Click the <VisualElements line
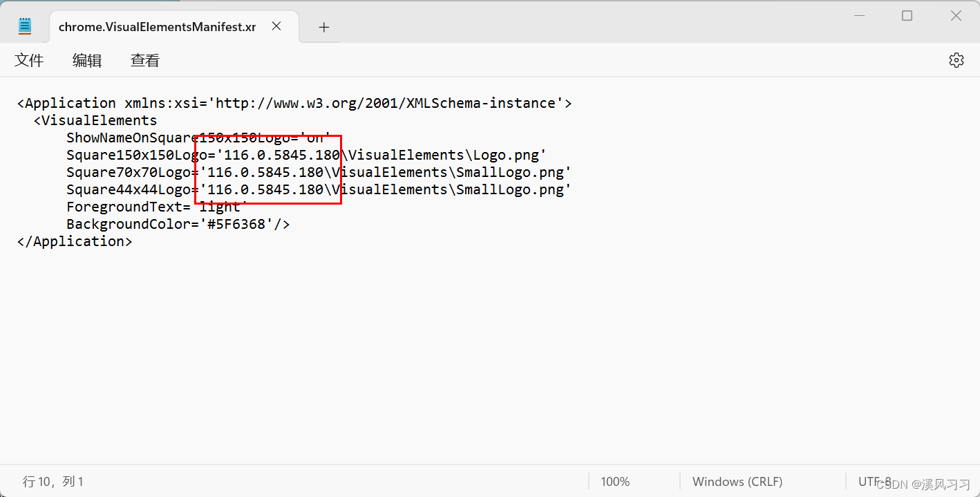This screenshot has width=980, height=497. (x=95, y=120)
